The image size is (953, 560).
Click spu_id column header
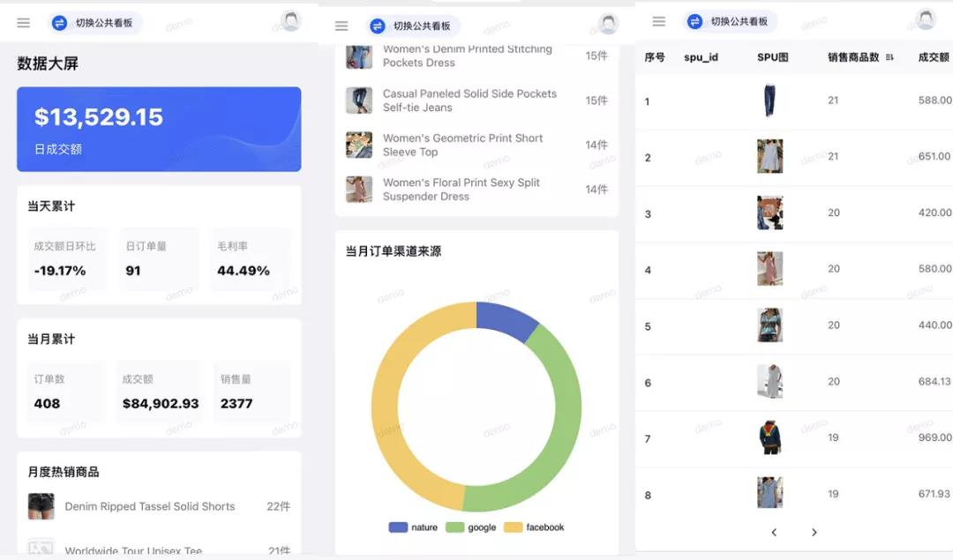(701, 57)
